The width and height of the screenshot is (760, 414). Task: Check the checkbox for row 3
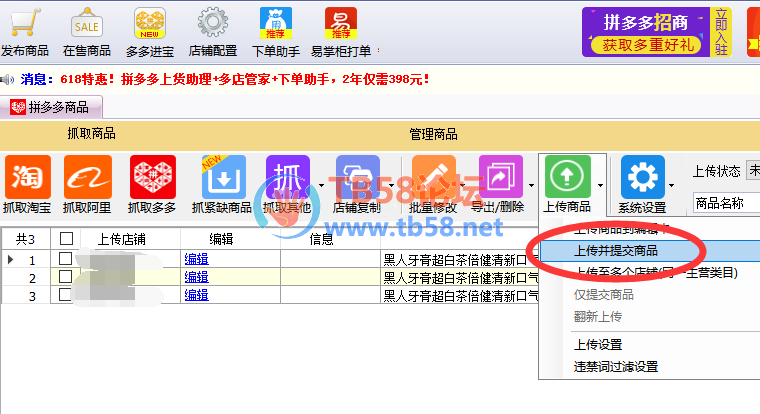(x=66, y=294)
